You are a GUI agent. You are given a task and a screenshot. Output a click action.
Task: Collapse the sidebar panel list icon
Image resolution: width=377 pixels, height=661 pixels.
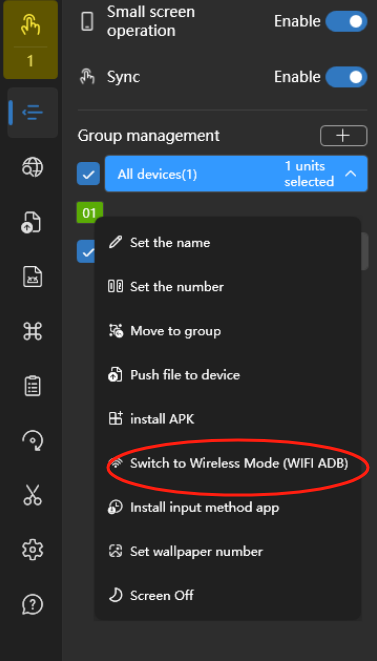click(32, 113)
